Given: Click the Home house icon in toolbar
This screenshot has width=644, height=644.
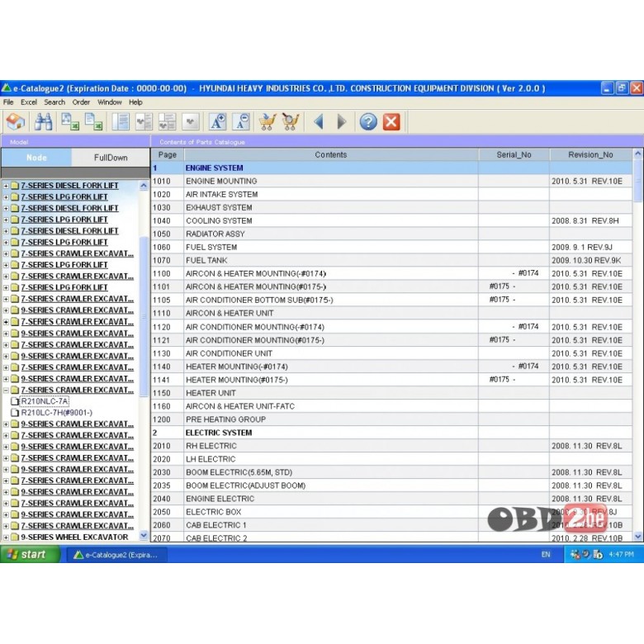Looking at the screenshot, I should point(15,121).
